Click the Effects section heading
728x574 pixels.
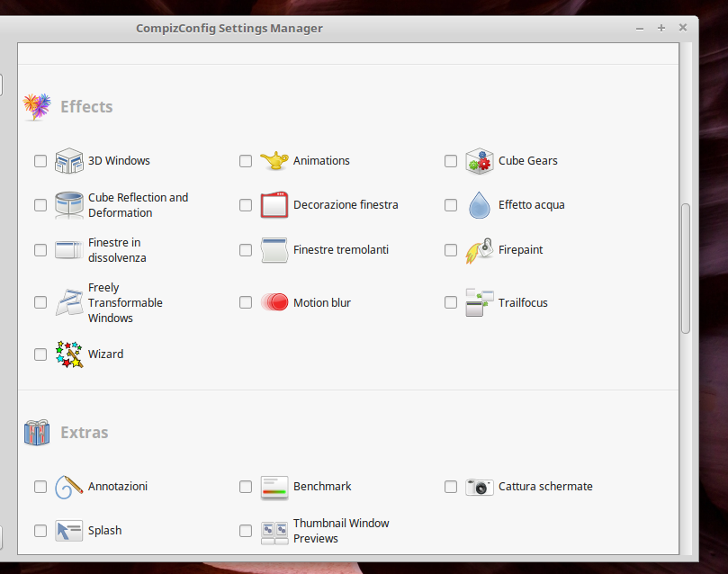coord(86,107)
